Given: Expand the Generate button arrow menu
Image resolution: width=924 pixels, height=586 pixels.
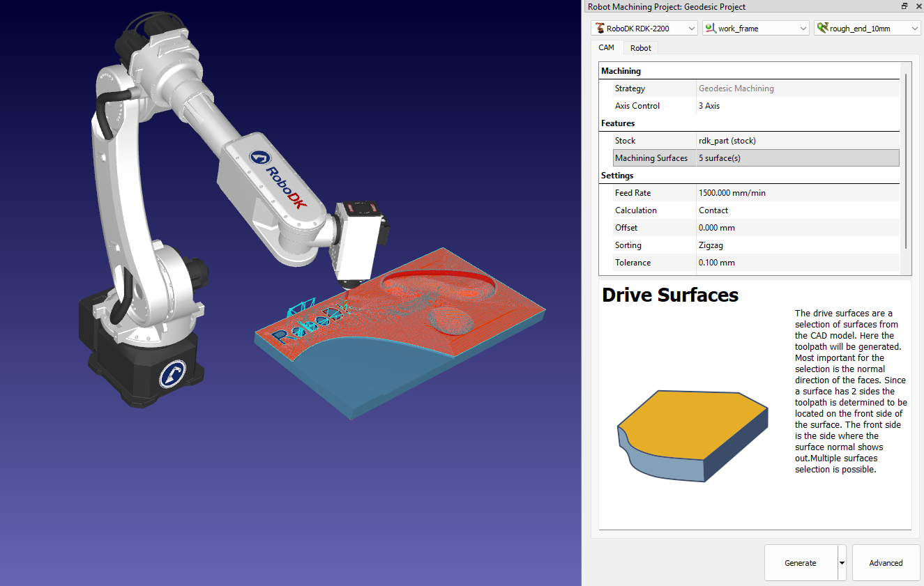Looking at the screenshot, I should click(842, 563).
